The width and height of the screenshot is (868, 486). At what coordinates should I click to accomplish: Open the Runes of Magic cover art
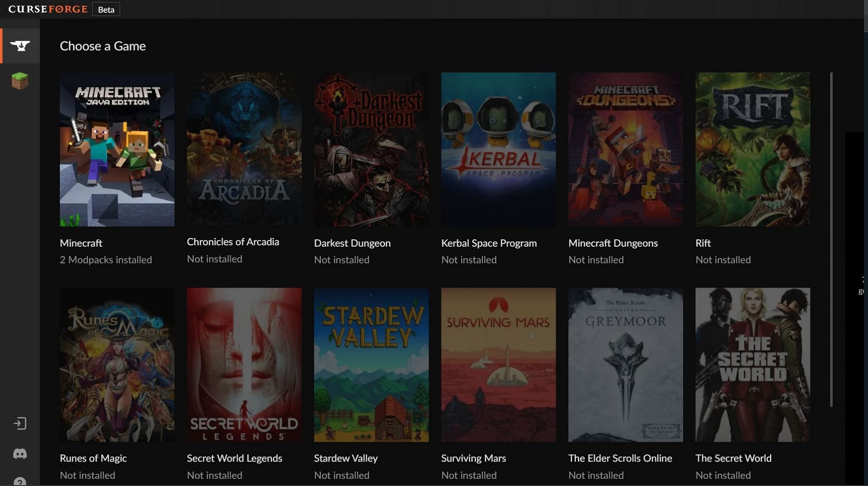click(117, 365)
